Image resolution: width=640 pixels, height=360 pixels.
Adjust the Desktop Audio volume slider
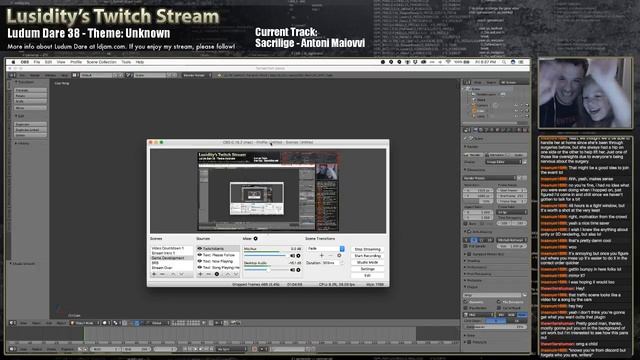tap(266, 270)
